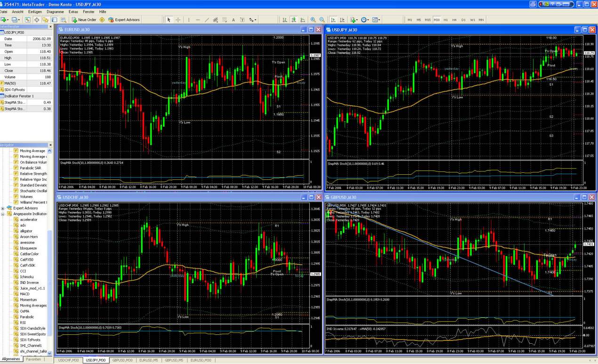Toggle the Data Window crosshair-circle icon
The width and height of the screenshot is (598, 364).
37,20
